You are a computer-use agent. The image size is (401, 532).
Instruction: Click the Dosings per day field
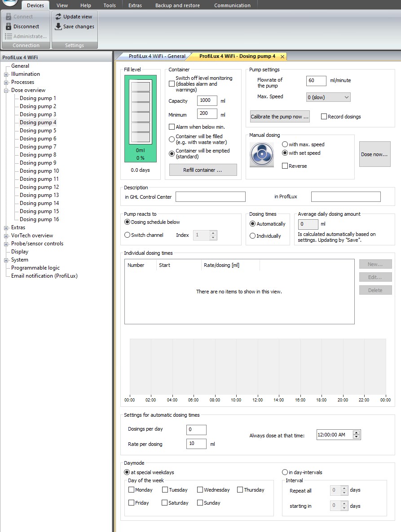196,430
